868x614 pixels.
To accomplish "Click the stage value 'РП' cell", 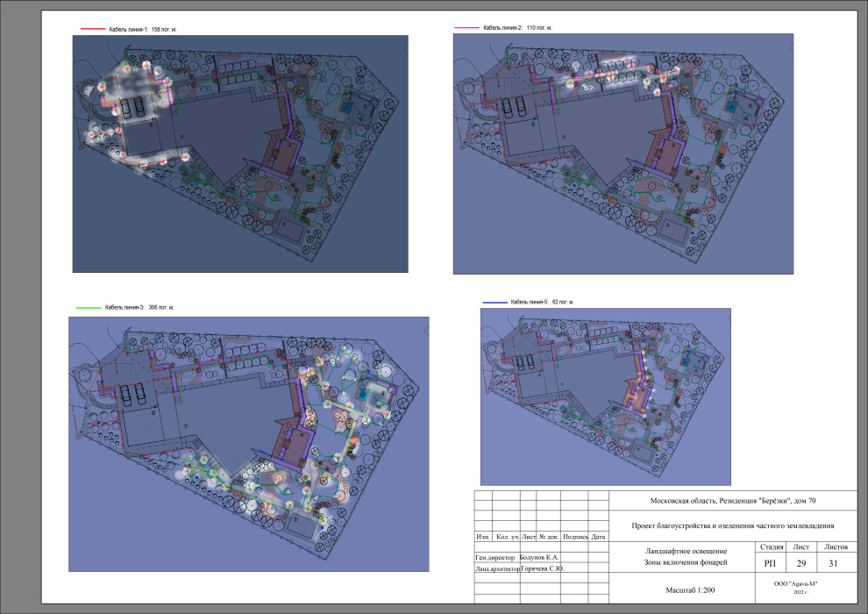I will (769, 564).
